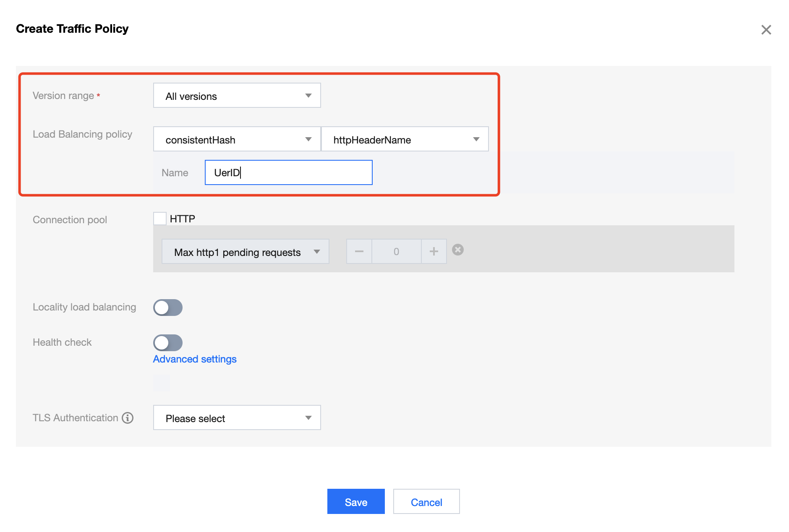The height and width of the screenshot is (532, 789).
Task: Click the pending requests number field
Action: (396, 251)
